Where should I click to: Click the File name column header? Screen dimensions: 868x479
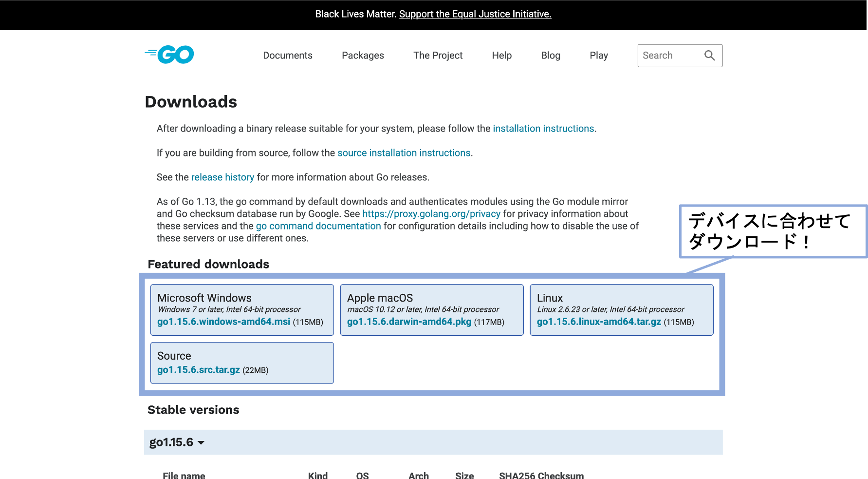pyautogui.click(x=184, y=475)
